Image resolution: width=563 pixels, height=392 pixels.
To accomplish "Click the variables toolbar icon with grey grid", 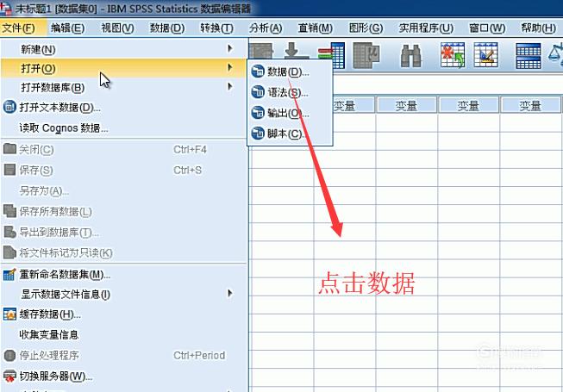I will pos(366,55).
